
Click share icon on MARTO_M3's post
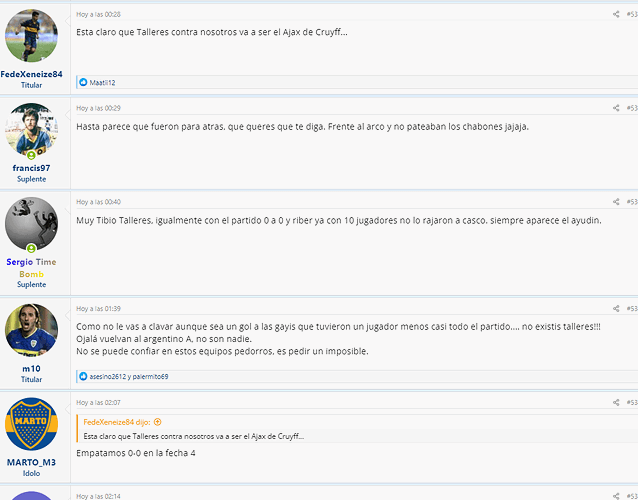coord(616,402)
